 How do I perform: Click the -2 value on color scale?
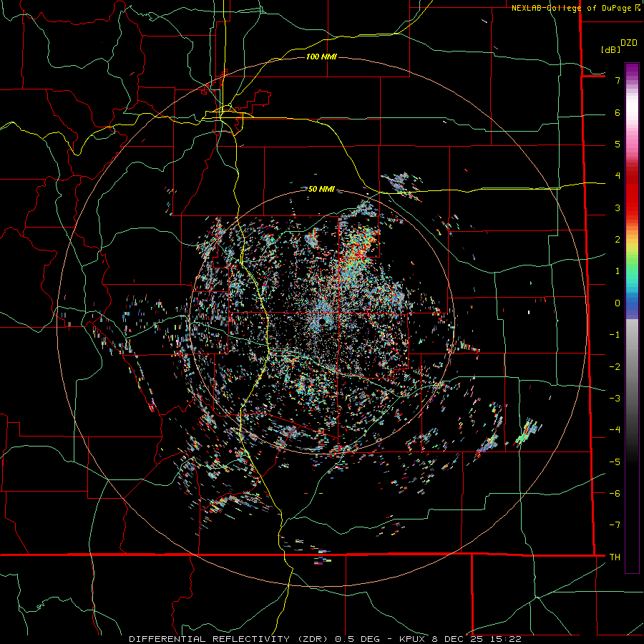click(615, 366)
